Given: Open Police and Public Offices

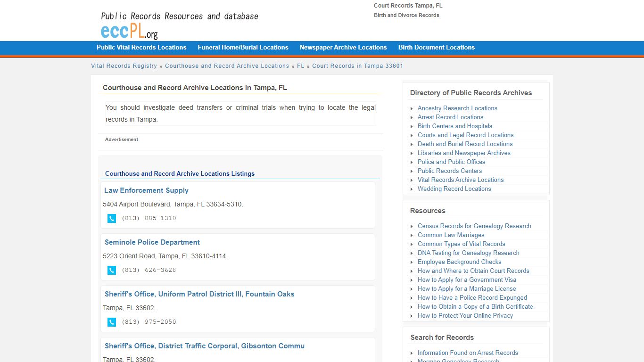Looking at the screenshot, I should (451, 162).
